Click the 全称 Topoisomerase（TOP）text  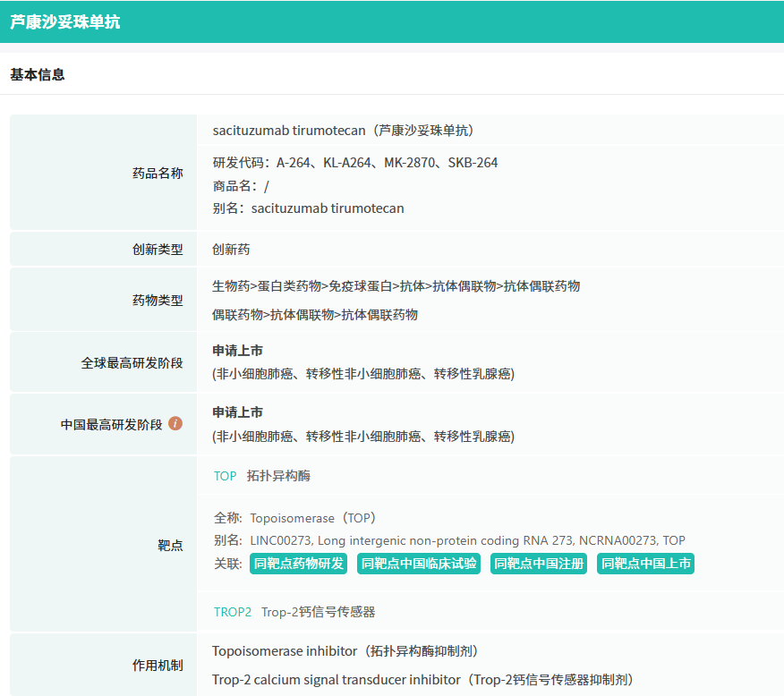295,518
